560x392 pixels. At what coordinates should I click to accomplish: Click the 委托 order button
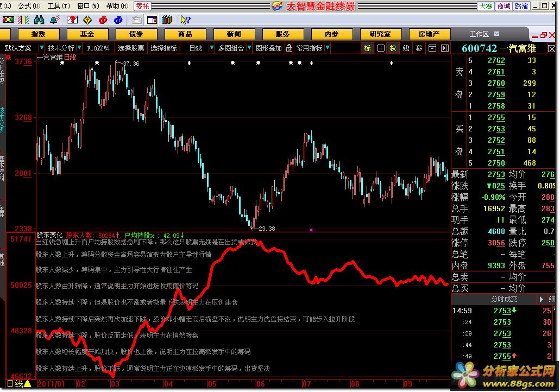click(142, 6)
